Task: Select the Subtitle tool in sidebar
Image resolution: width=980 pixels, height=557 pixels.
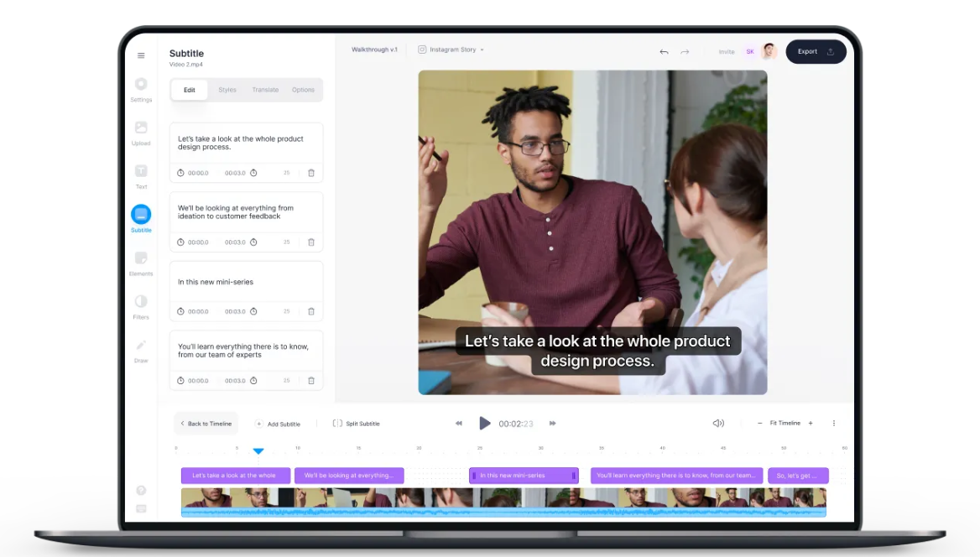Action: [x=141, y=219]
